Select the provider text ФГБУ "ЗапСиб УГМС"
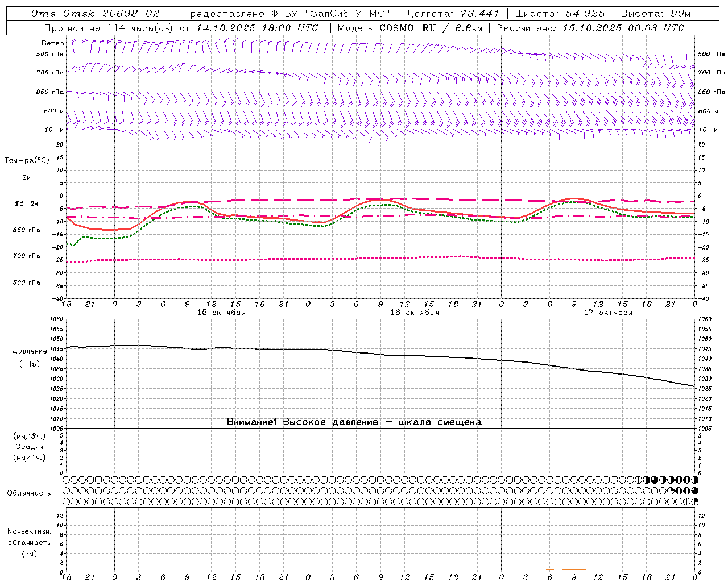This screenshot has width=728, height=582. [329, 14]
